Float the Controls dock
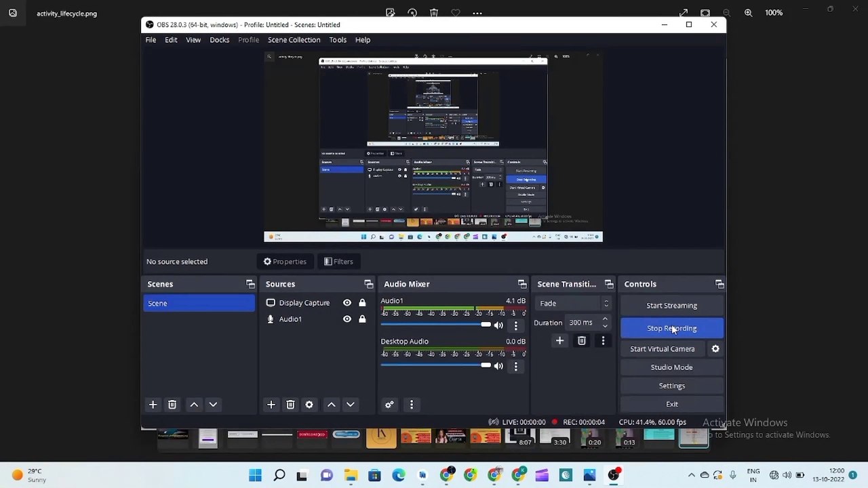The width and height of the screenshot is (868, 488). tap(719, 284)
